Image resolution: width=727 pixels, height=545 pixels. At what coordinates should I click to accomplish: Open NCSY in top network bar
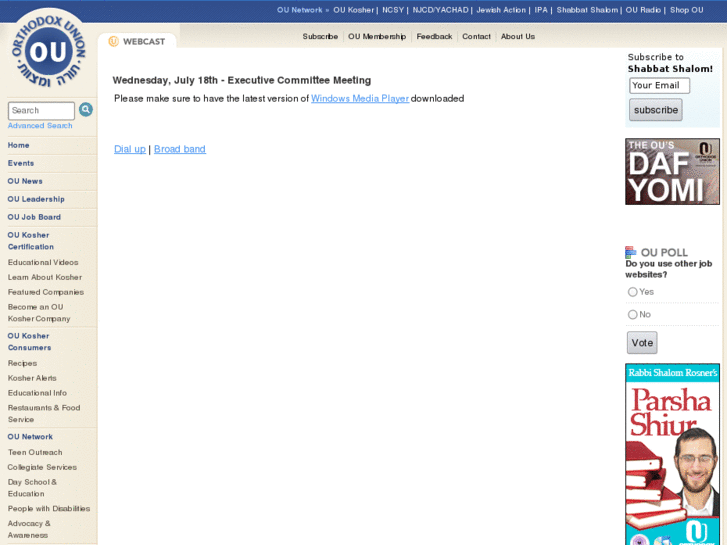(393, 10)
